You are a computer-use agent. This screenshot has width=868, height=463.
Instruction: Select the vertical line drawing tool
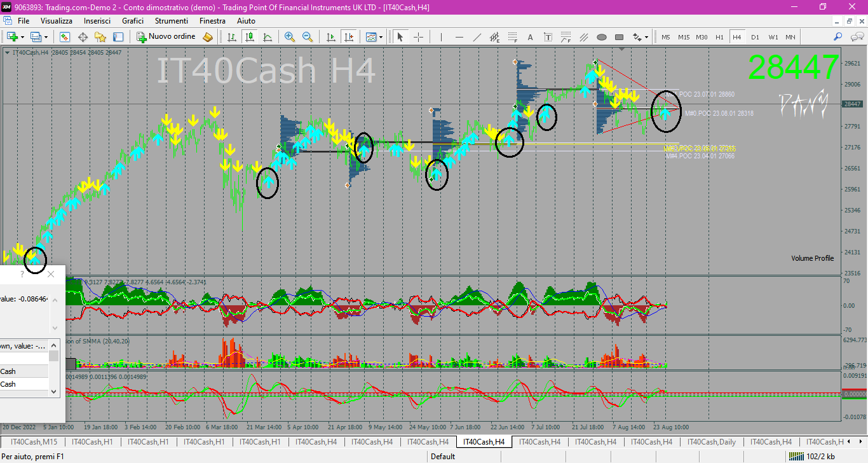[x=441, y=37]
